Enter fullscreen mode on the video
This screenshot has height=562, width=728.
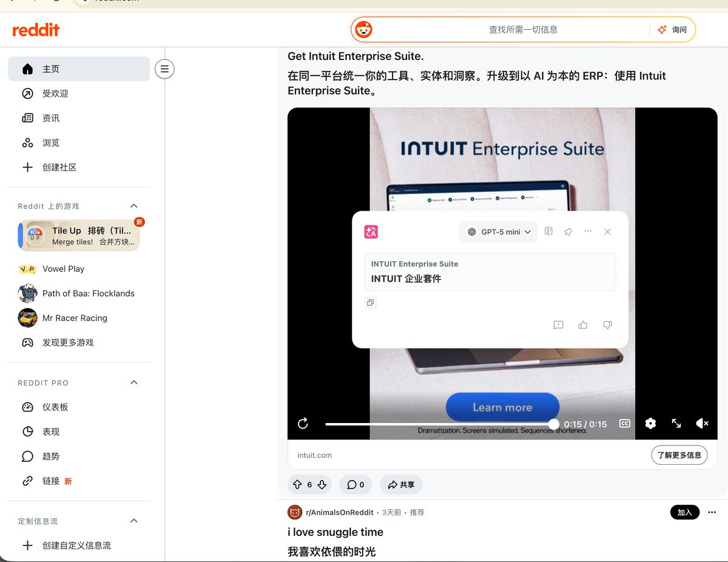(x=676, y=424)
